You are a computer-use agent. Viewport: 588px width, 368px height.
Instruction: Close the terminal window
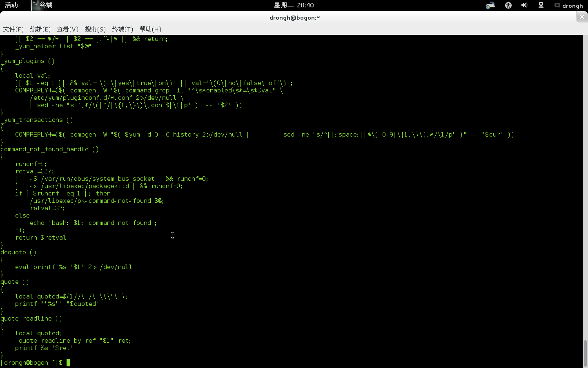tap(582, 17)
